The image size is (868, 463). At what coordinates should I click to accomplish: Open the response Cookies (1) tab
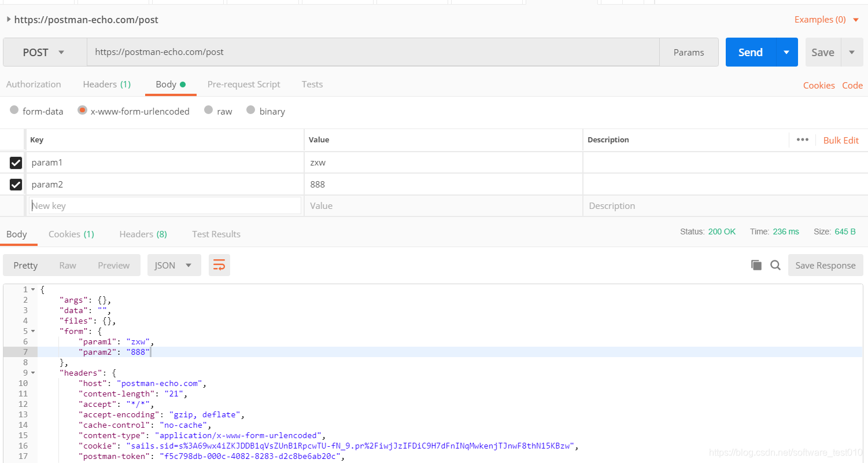click(x=71, y=234)
